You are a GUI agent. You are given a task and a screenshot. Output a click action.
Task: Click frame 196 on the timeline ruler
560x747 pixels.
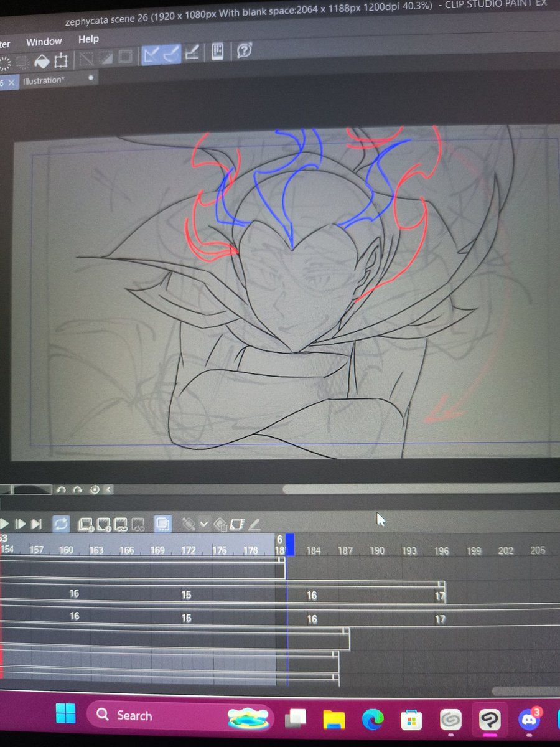tap(442, 551)
